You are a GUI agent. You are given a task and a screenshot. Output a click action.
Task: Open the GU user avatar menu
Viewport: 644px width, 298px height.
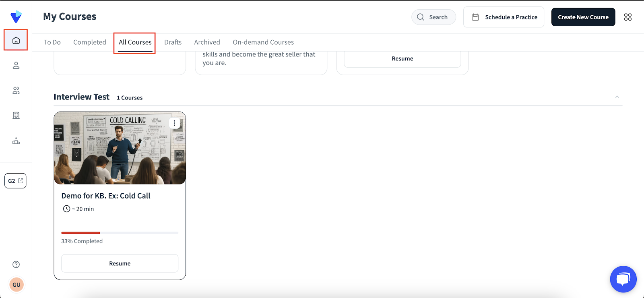[x=17, y=285]
